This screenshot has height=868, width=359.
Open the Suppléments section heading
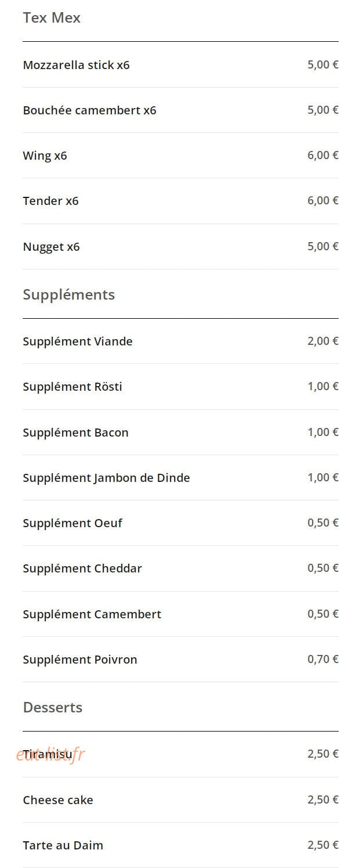69,295
